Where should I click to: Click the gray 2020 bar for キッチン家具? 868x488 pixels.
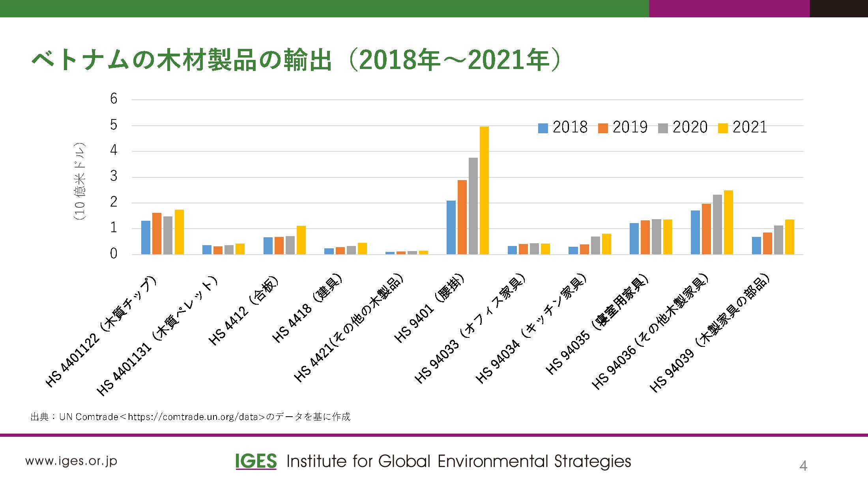[595, 245]
